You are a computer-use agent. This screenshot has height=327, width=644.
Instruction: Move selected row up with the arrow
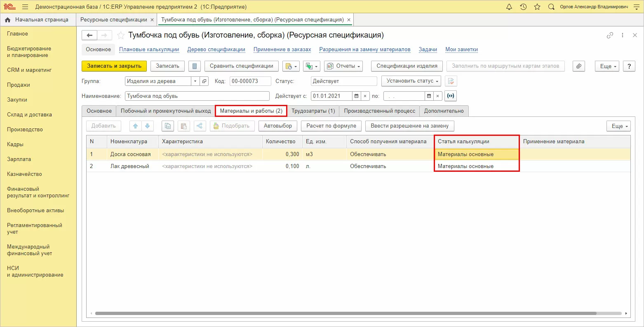tap(135, 126)
